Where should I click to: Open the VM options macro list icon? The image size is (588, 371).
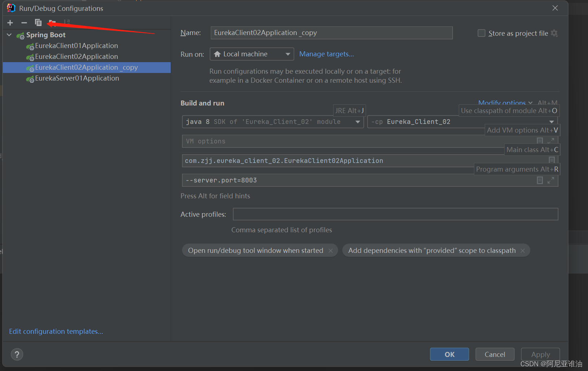click(x=540, y=141)
